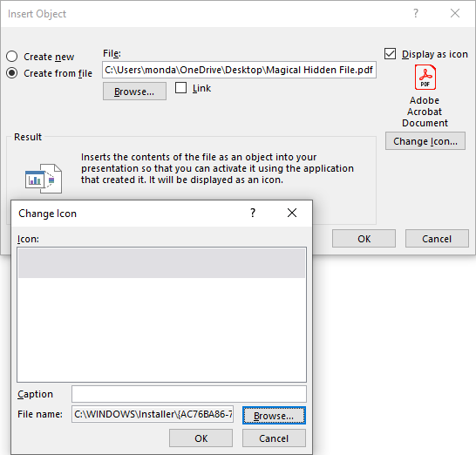Click Browse in the Change Icon dialog
Image resolution: width=476 pixels, height=455 pixels.
pos(274,416)
